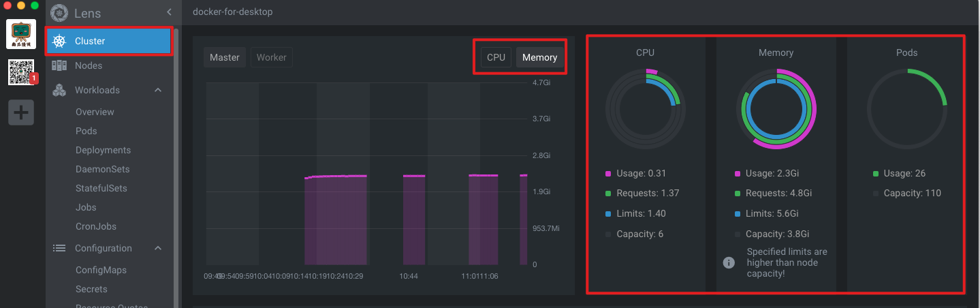Open Pods under Workloads
The height and width of the screenshot is (308, 980).
86,131
